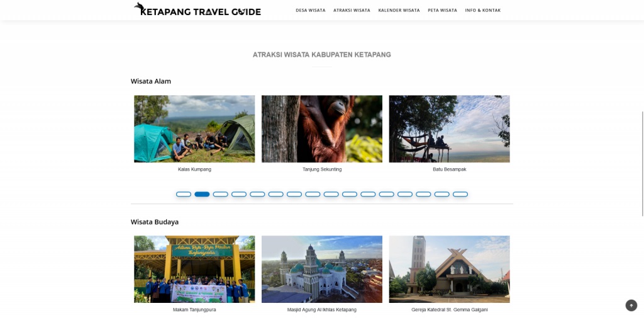Open the Kalender Wisata menu item
The height and width of the screenshot is (318, 644).
[399, 10]
